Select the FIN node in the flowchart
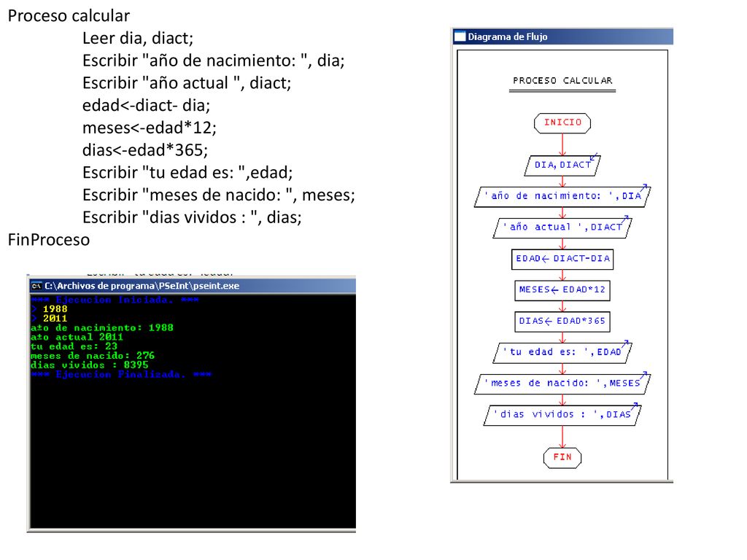Viewport: 747px width, 560px height. coord(562,457)
